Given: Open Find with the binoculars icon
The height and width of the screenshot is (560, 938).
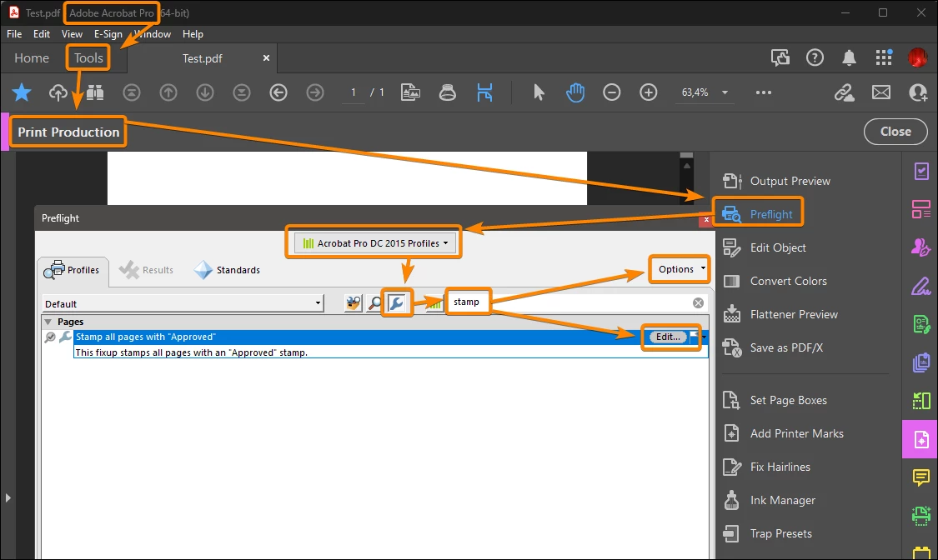Looking at the screenshot, I should (x=95, y=92).
